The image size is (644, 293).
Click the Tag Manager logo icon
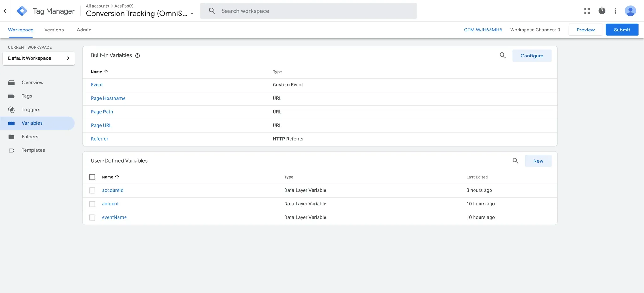(22, 11)
